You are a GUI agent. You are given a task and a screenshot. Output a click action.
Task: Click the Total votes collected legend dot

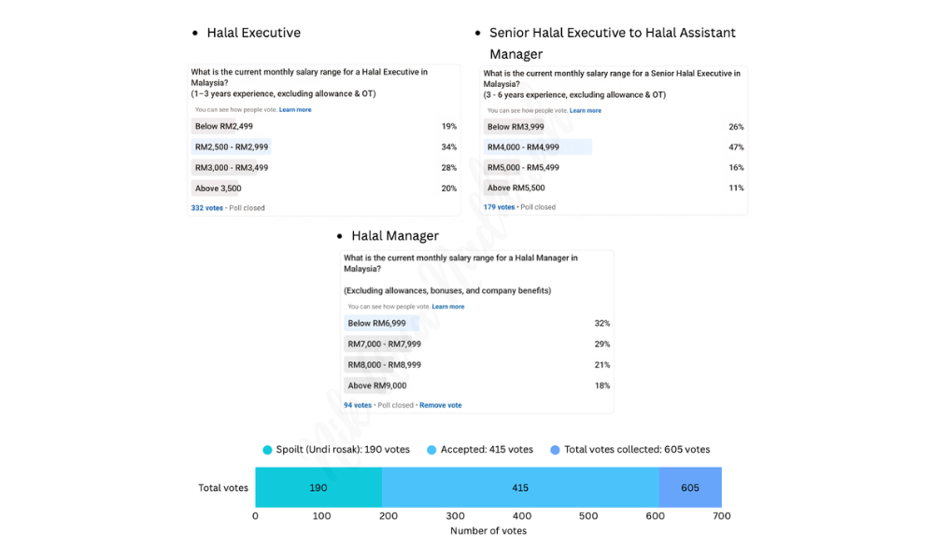click(555, 450)
